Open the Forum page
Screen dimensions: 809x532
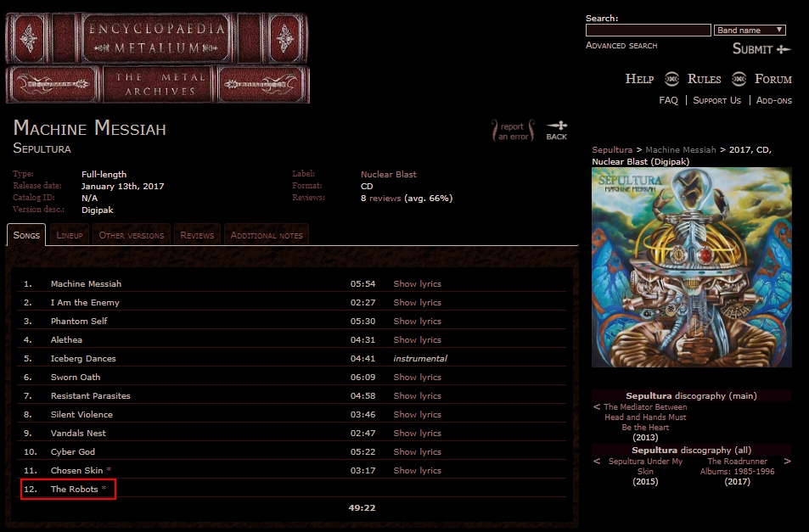[x=772, y=79]
